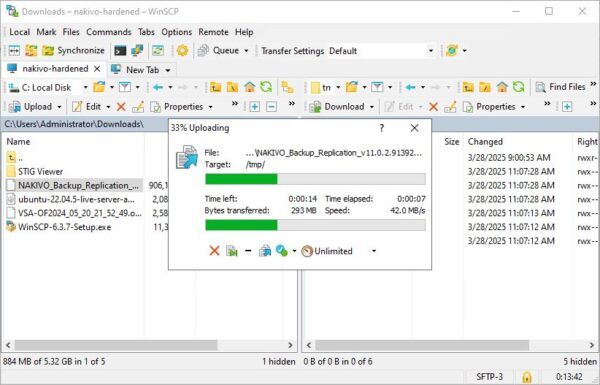Go back in remote panel history
600x385 pixels.
point(411,87)
